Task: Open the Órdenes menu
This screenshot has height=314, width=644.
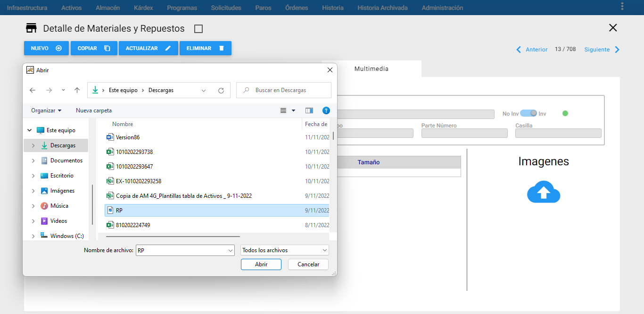Action: click(x=297, y=8)
